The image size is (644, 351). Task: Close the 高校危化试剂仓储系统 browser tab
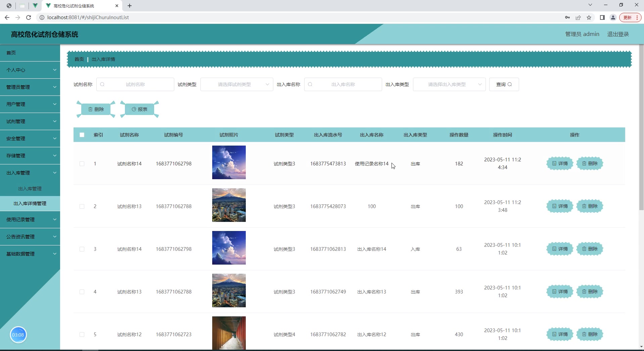pyautogui.click(x=117, y=6)
